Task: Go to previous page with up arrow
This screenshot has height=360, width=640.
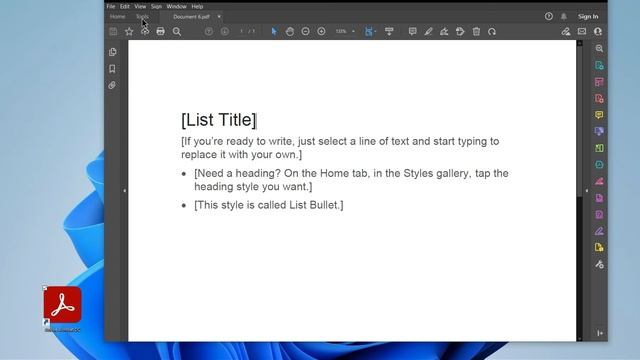Action: pos(209,31)
